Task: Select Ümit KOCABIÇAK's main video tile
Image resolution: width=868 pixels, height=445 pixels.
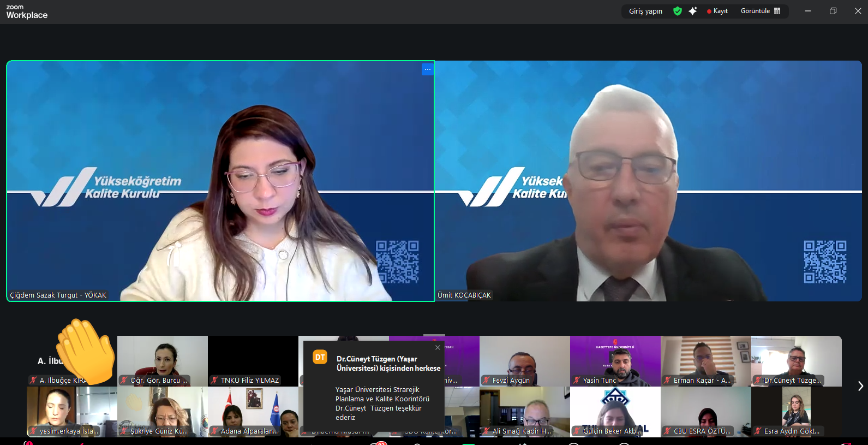Action: tap(648, 180)
